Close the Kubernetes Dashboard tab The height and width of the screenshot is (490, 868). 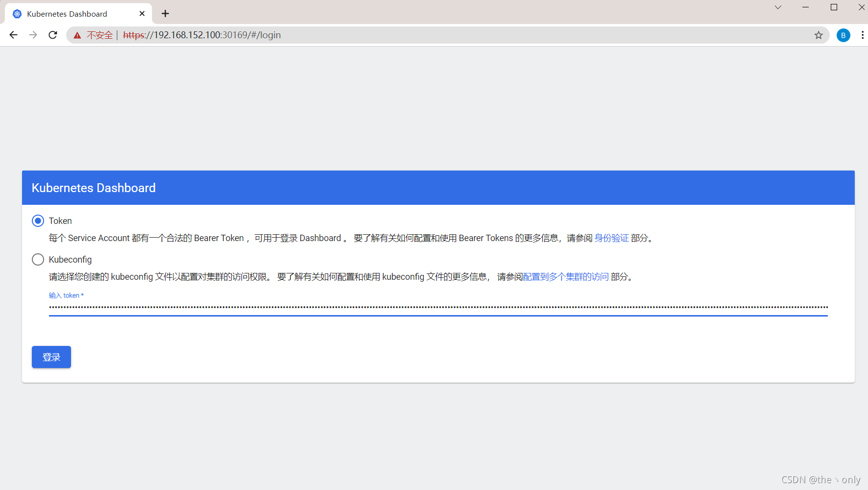(142, 14)
